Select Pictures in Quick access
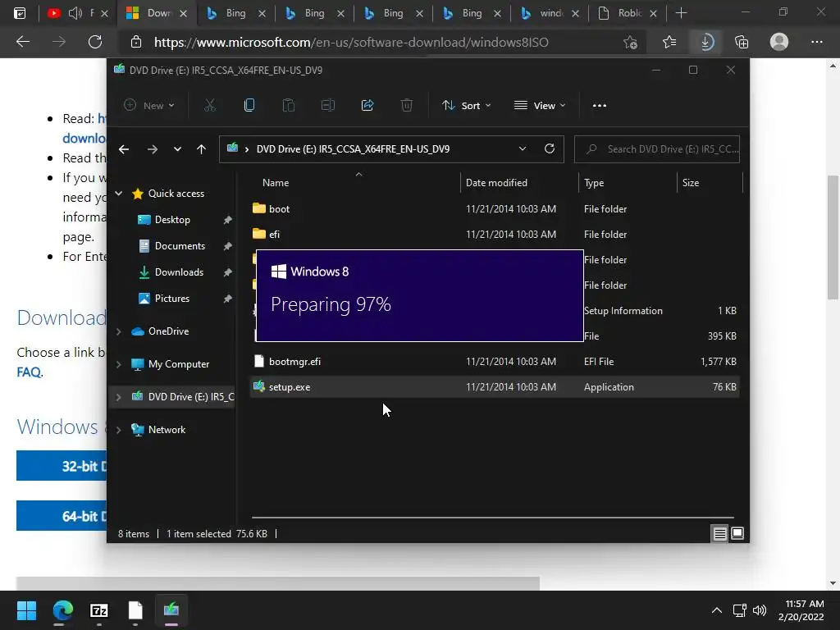 click(x=172, y=299)
